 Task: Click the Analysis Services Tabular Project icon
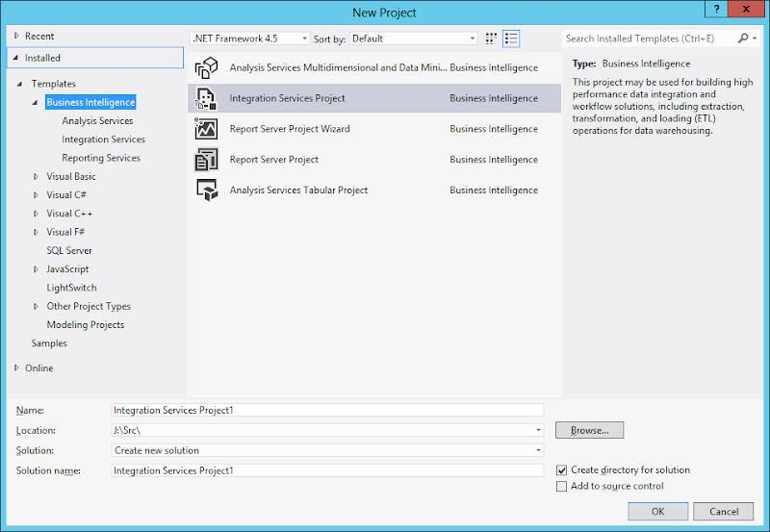[x=206, y=190]
